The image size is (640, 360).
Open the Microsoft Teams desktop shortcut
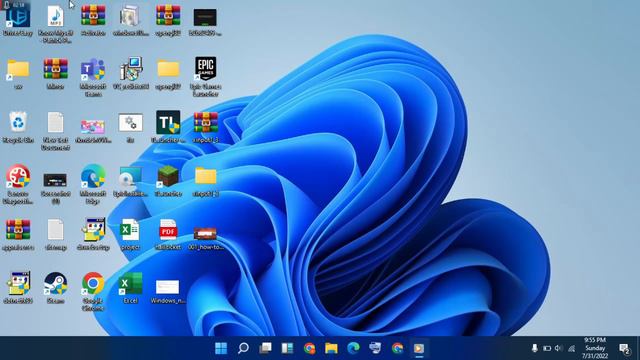coord(93,76)
